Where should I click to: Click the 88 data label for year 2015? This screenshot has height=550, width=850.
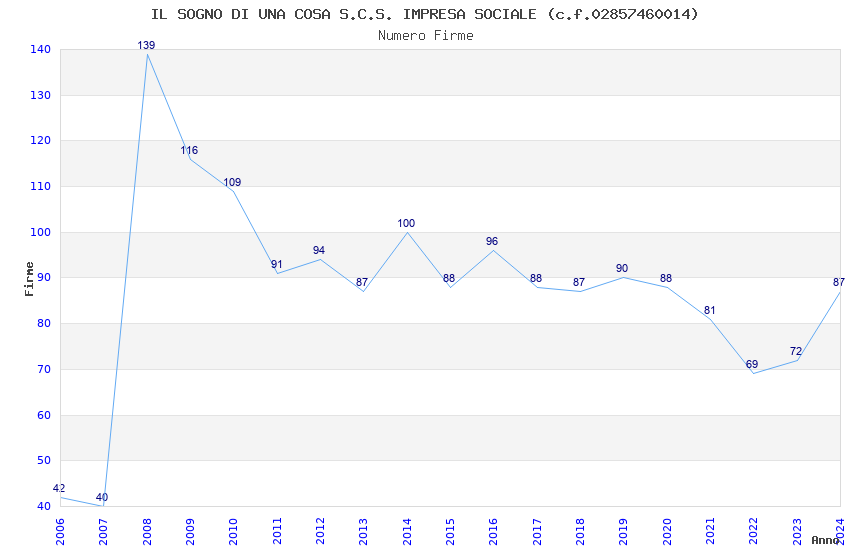coord(449,279)
